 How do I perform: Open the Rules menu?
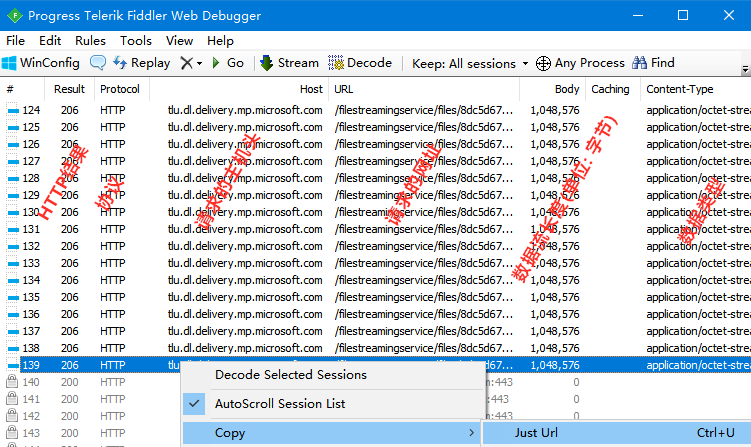[x=90, y=41]
